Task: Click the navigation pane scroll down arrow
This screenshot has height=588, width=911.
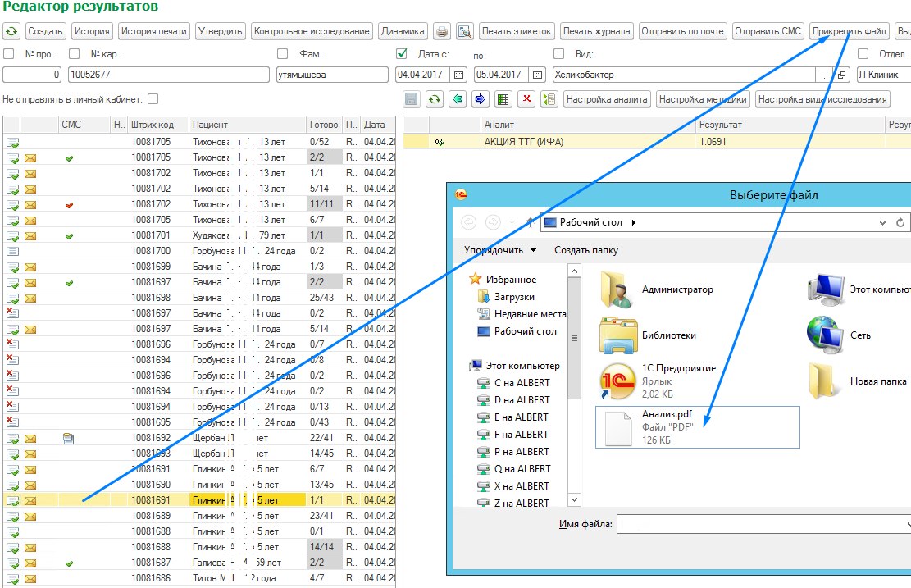Action: tap(574, 499)
